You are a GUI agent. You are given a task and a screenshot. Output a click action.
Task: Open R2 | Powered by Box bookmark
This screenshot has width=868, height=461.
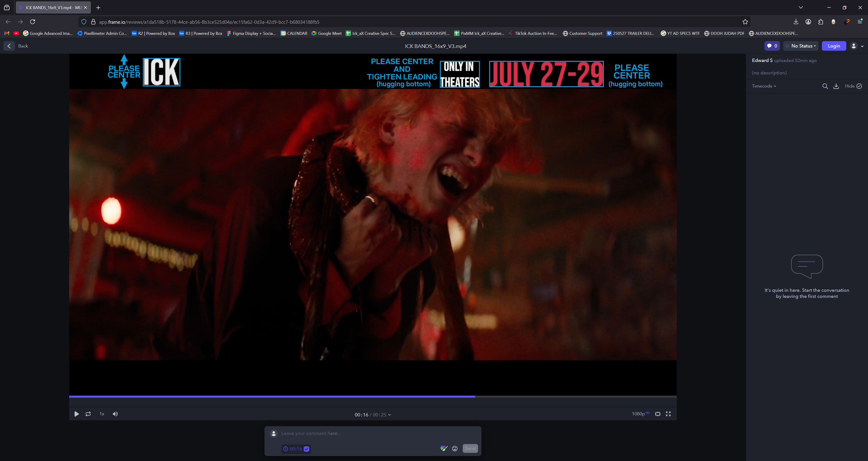pyautogui.click(x=153, y=33)
